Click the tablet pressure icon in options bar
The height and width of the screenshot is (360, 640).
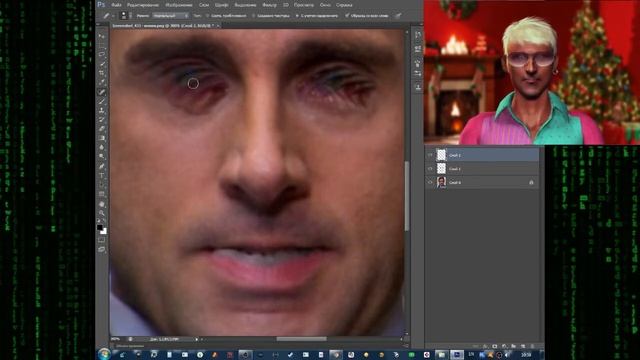(398, 16)
